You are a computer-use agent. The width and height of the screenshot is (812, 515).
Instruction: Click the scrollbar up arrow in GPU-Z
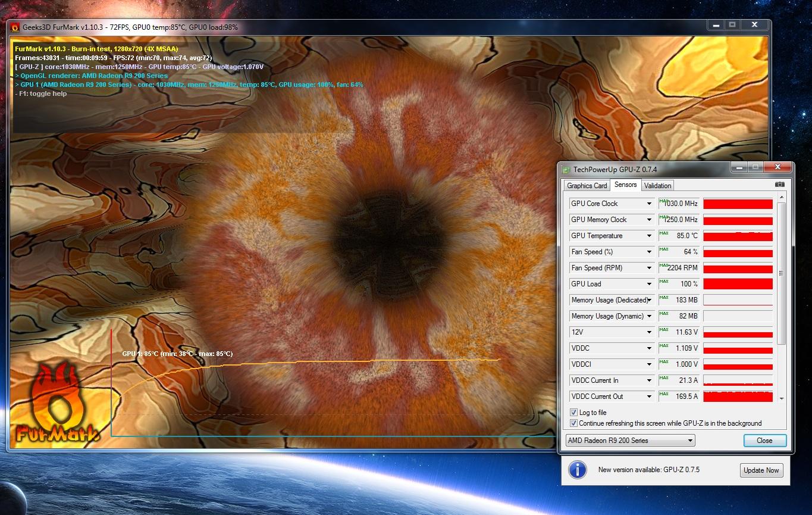[782, 197]
